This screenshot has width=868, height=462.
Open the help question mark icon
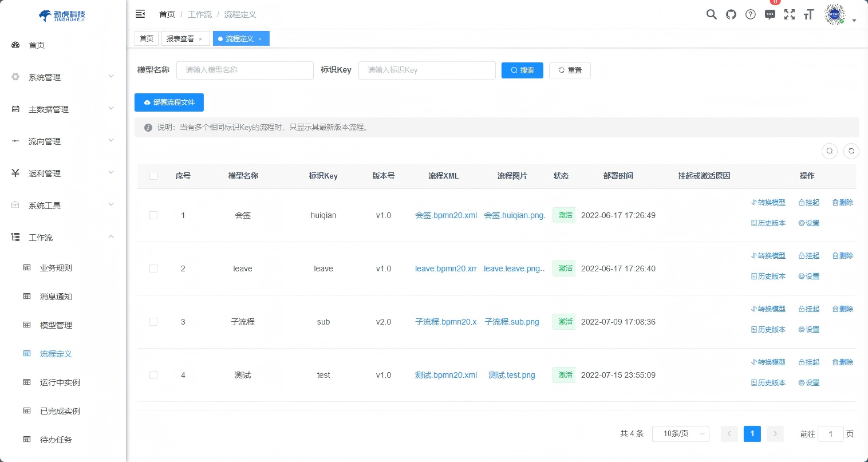click(x=751, y=15)
